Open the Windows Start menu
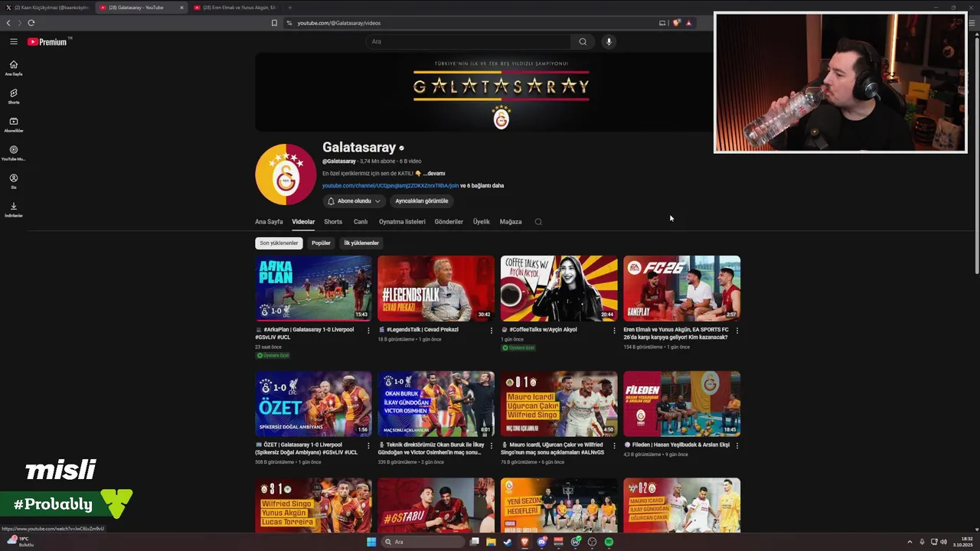This screenshot has height=551, width=980. click(371, 542)
